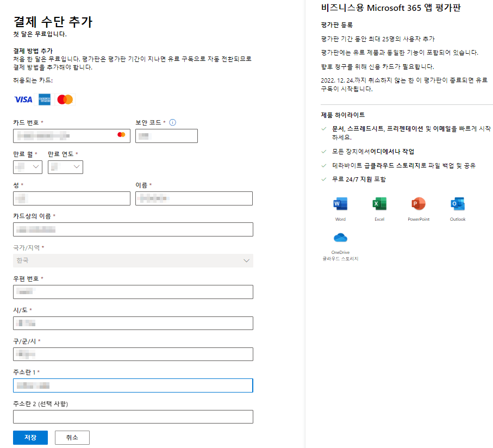Click the 취소 cancel button

[72, 437]
